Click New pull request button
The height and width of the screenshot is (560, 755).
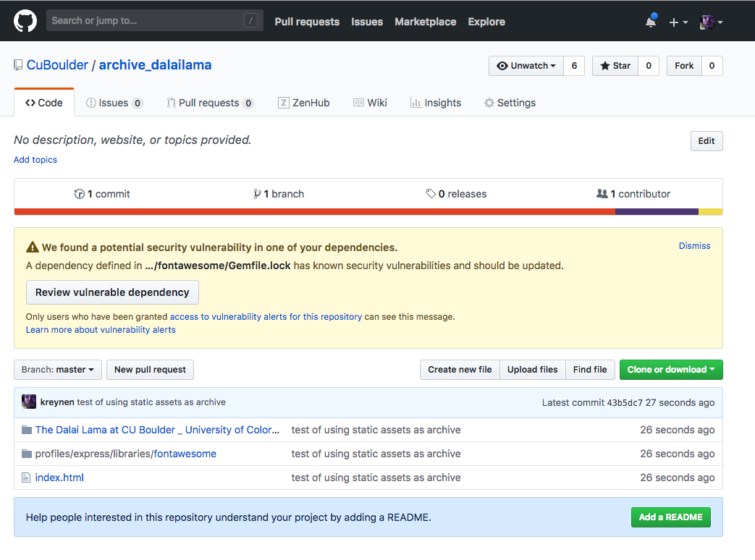click(150, 370)
